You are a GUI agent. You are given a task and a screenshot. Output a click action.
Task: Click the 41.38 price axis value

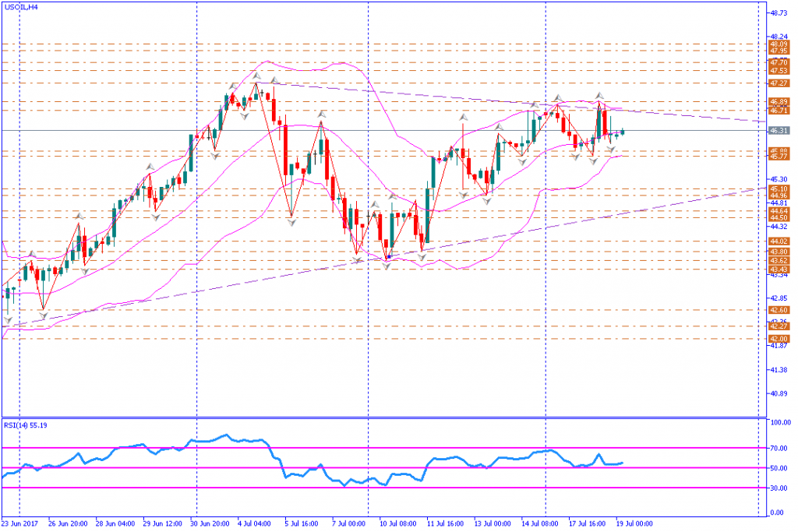[x=779, y=370]
